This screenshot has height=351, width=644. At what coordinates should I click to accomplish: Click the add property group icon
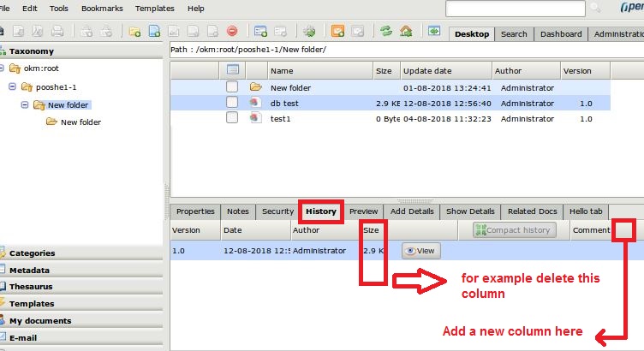point(259,32)
